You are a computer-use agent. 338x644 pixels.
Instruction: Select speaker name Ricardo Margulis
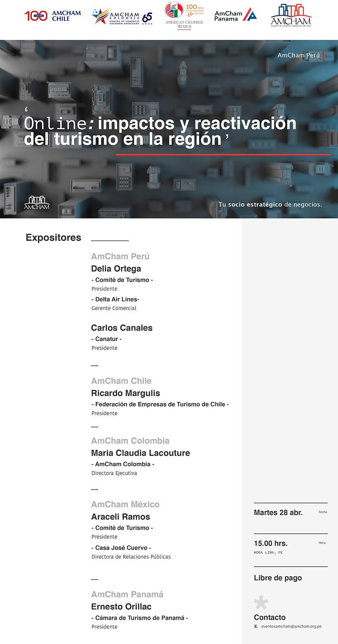tap(125, 393)
